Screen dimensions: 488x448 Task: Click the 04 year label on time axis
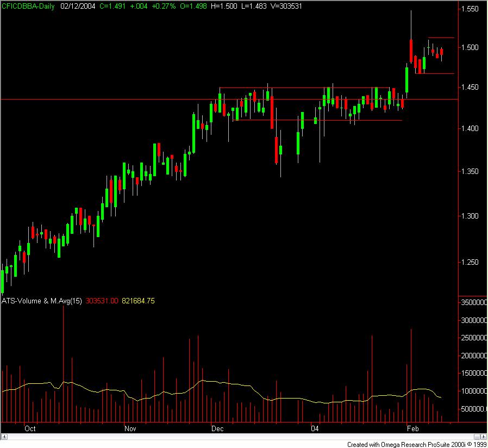(314, 428)
